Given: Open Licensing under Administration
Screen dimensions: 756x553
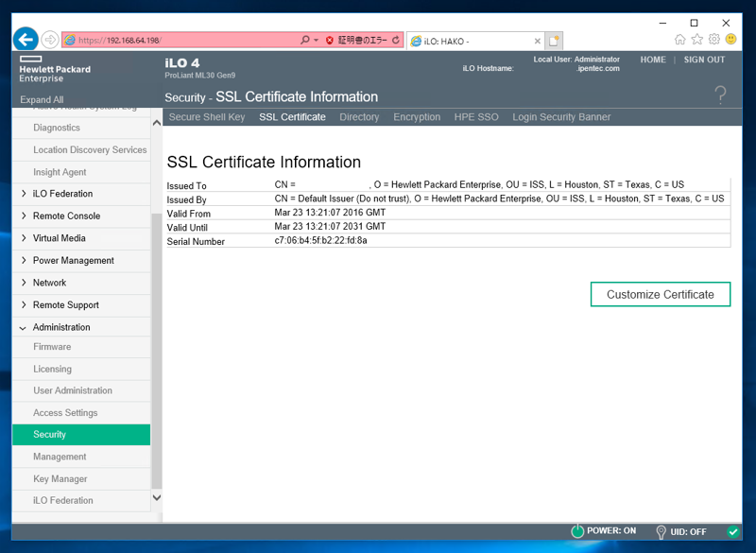Looking at the screenshot, I should pyautogui.click(x=53, y=369).
